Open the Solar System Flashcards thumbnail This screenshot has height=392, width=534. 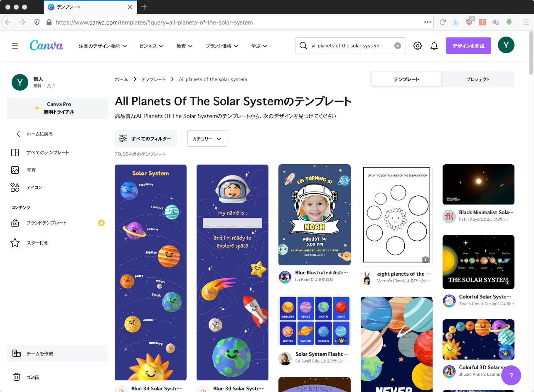tap(315, 321)
